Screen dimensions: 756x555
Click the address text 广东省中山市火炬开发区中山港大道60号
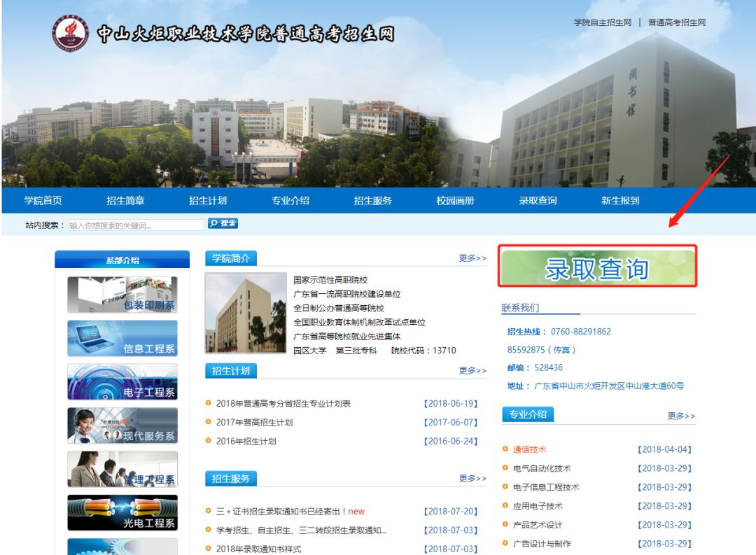click(609, 386)
